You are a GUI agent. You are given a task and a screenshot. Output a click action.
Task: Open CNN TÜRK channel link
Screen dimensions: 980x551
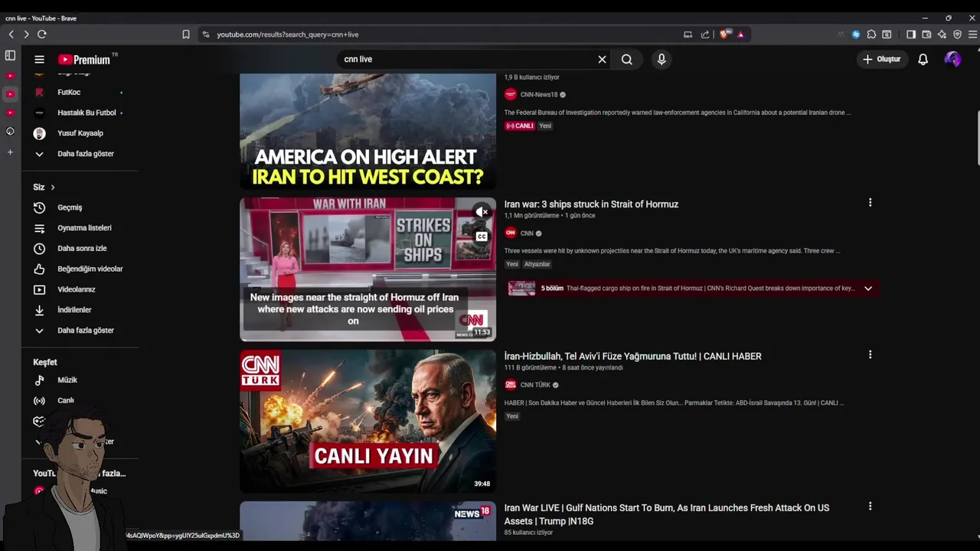pos(535,385)
